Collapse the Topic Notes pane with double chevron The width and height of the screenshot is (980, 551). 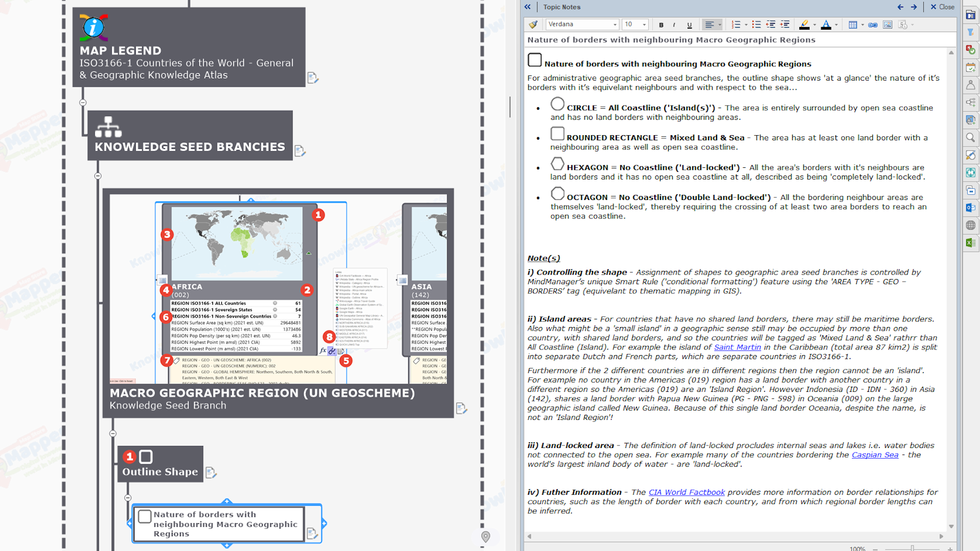(527, 7)
